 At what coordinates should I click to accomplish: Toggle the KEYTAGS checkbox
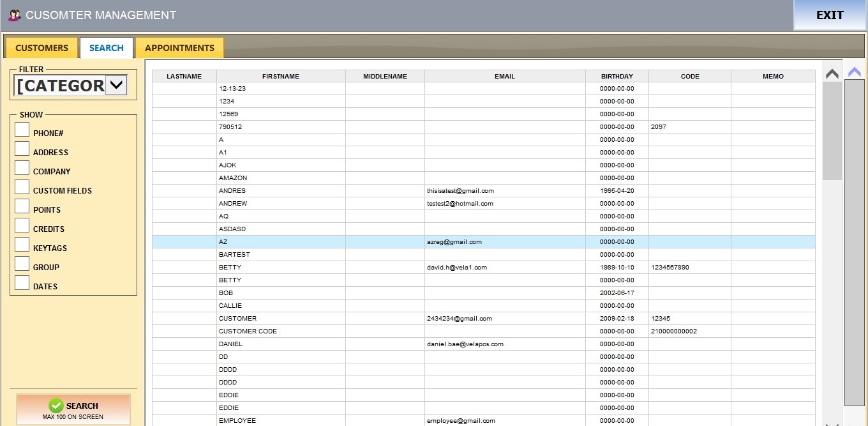point(22,245)
